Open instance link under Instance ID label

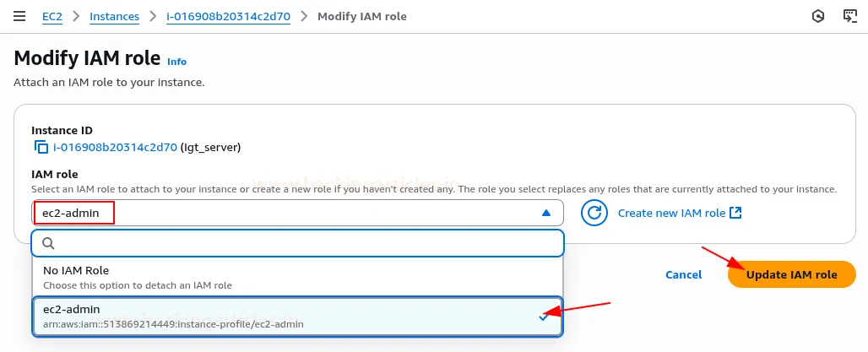[115, 148]
